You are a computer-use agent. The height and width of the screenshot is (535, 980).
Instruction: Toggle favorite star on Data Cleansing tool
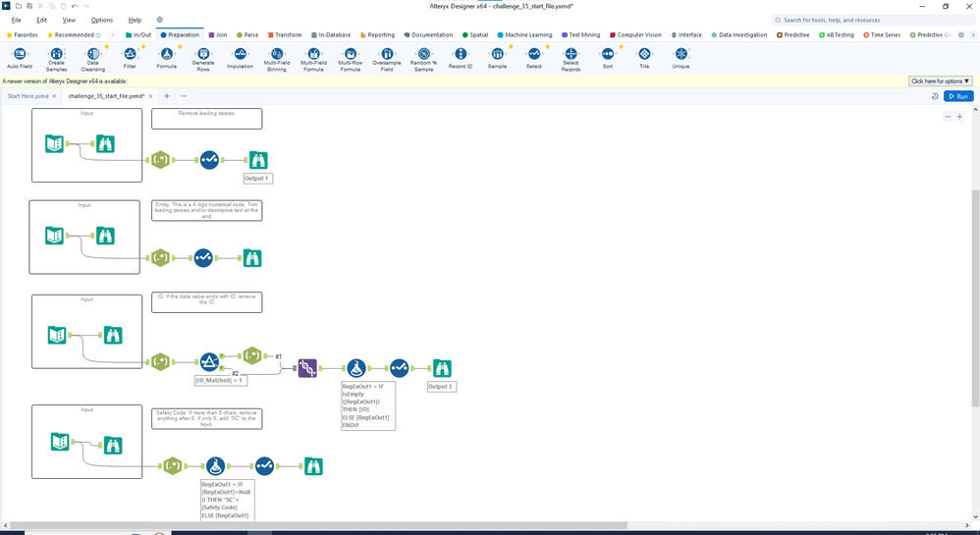tap(106, 46)
